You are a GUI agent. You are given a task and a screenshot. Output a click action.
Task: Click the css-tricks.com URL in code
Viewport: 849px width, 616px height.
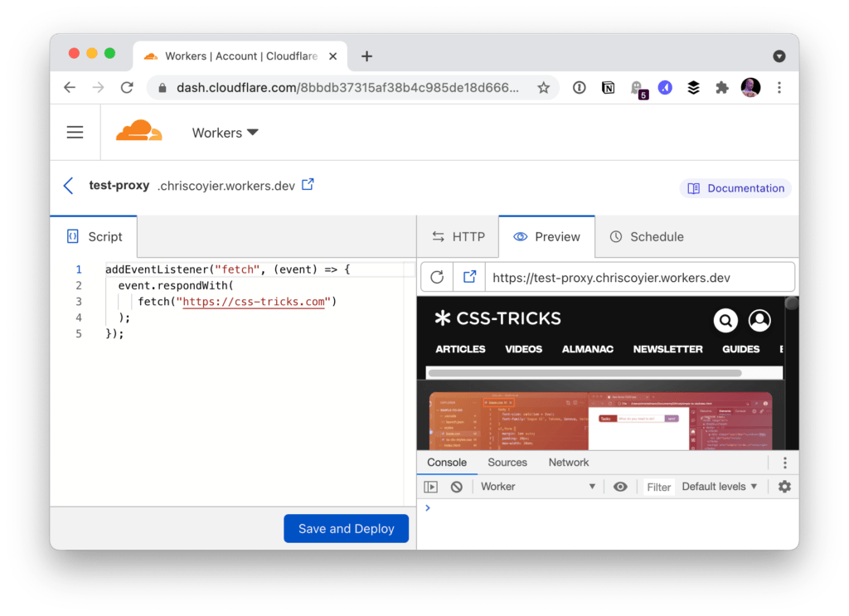coord(254,302)
